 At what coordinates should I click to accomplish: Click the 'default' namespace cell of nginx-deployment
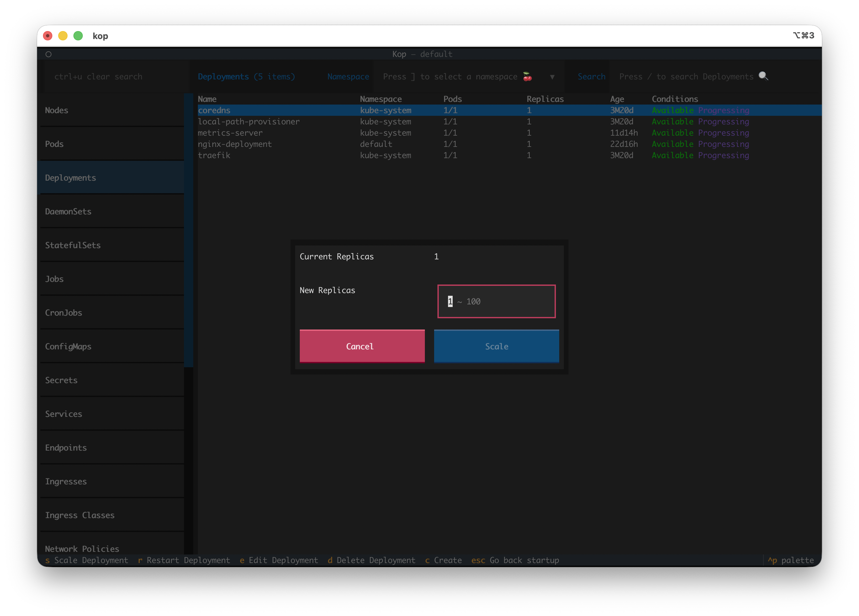[376, 144]
